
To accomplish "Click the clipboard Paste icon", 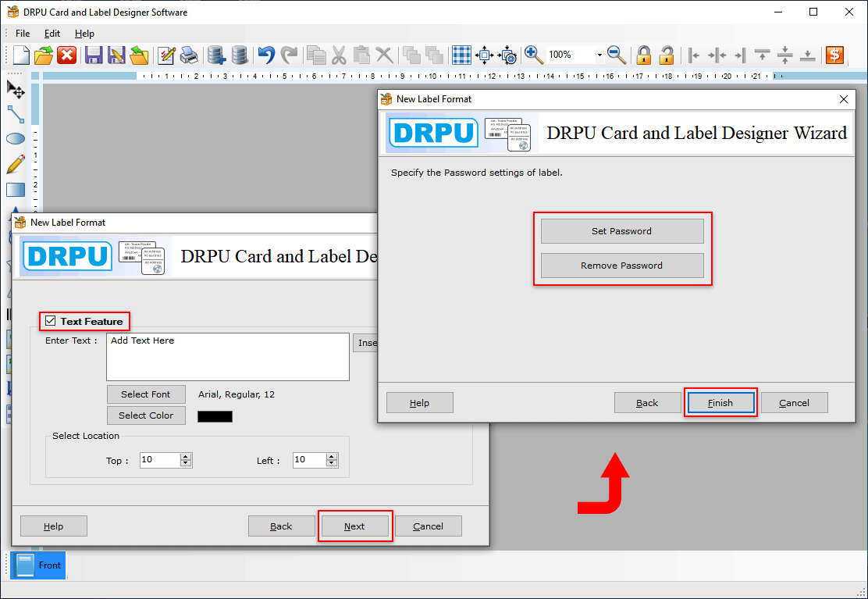I will 361,55.
